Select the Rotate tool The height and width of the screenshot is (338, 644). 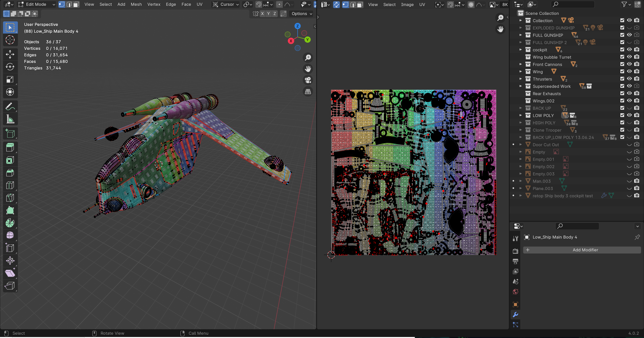click(10, 67)
